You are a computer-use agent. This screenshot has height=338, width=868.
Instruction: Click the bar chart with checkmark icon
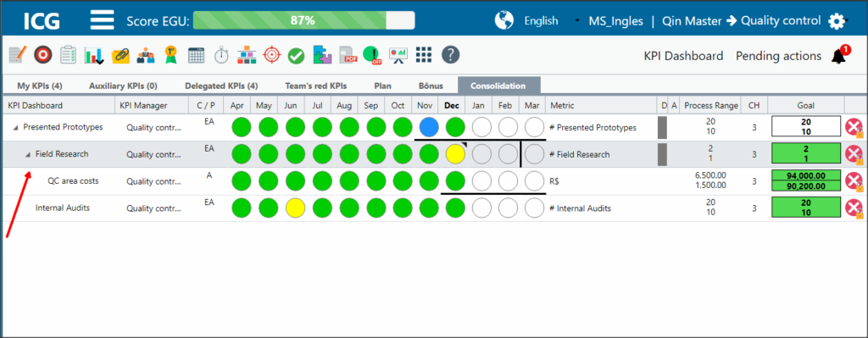tap(94, 55)
